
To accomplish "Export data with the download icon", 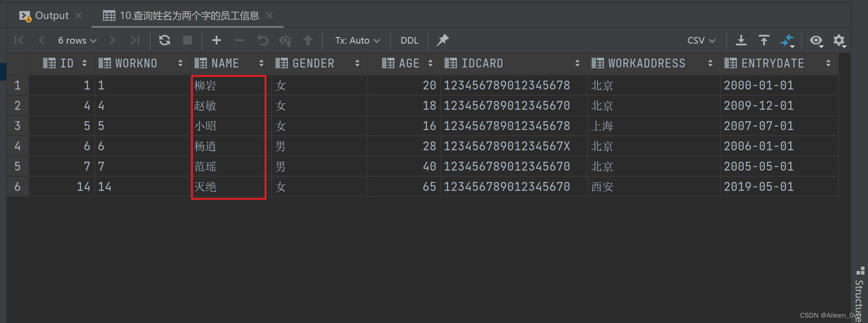I will click(741, 40).
